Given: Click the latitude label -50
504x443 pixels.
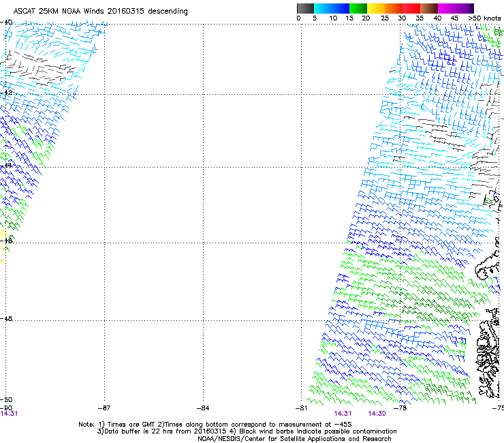Looking at the screenshot, I should click(6, 400).
